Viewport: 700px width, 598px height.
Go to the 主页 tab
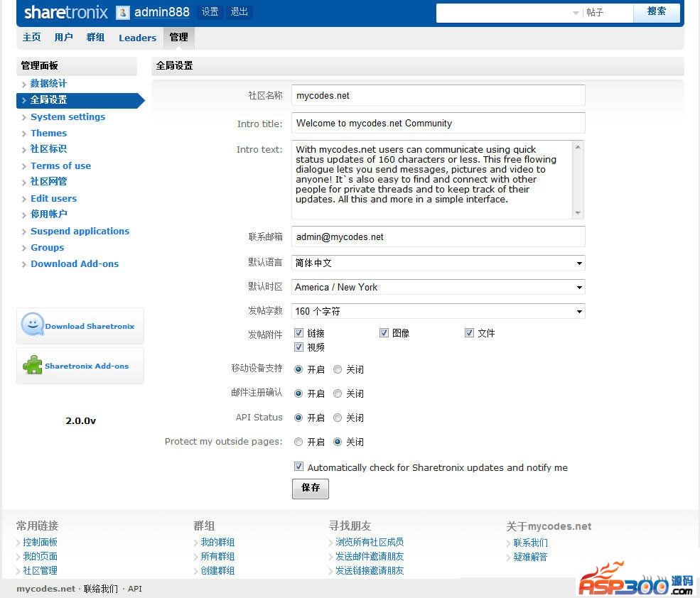(32, 38)
